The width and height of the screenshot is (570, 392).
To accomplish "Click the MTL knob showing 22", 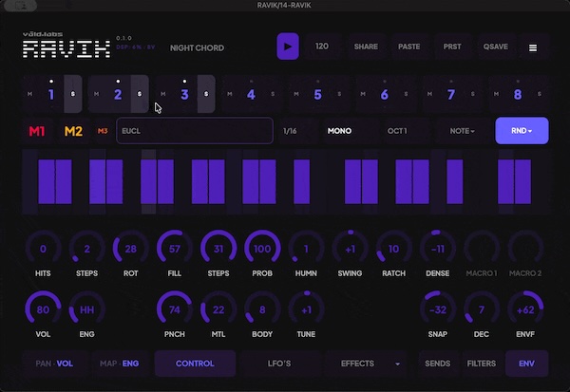I will pos(218,309).
